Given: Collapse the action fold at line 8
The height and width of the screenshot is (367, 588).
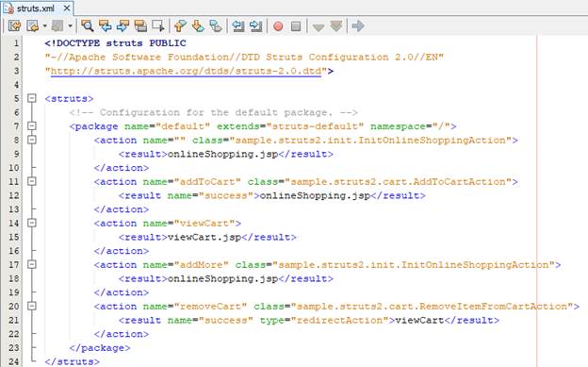Looking at the screenshot, I should (x=32, y=140).
